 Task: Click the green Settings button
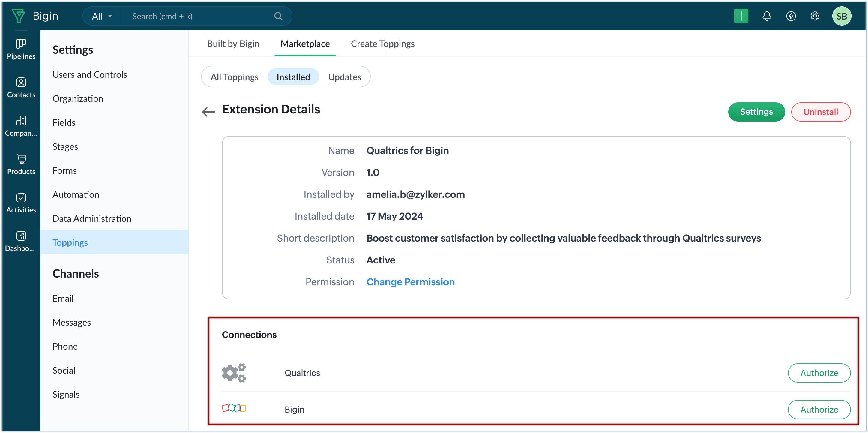click(756, 112)
